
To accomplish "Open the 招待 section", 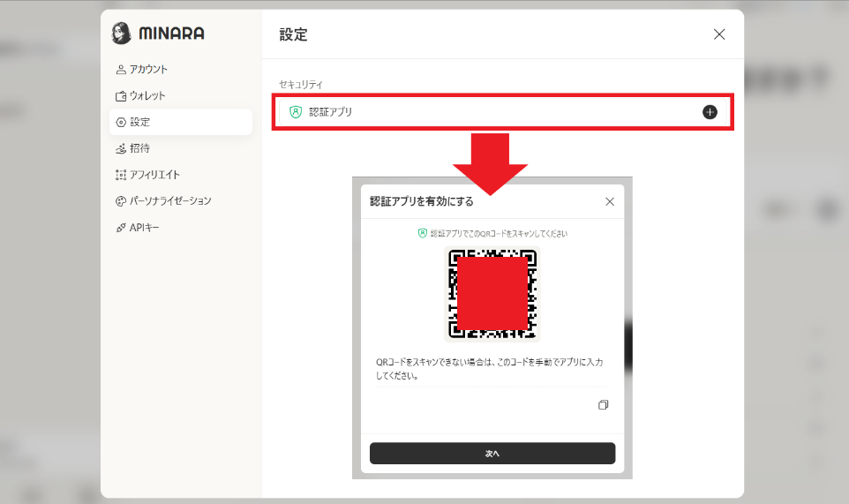I will pyautogui.click(x=132, y=148).
